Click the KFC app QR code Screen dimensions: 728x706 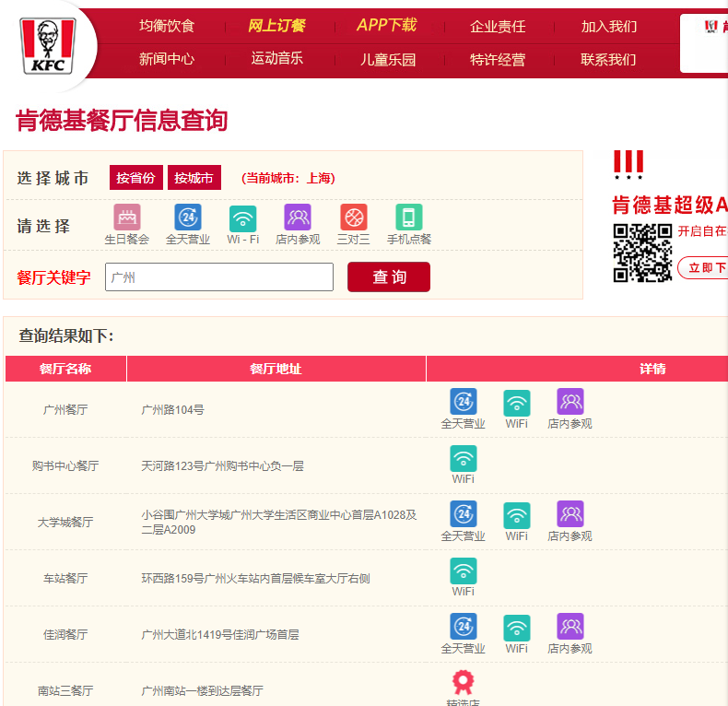click(x=642, y=253)
